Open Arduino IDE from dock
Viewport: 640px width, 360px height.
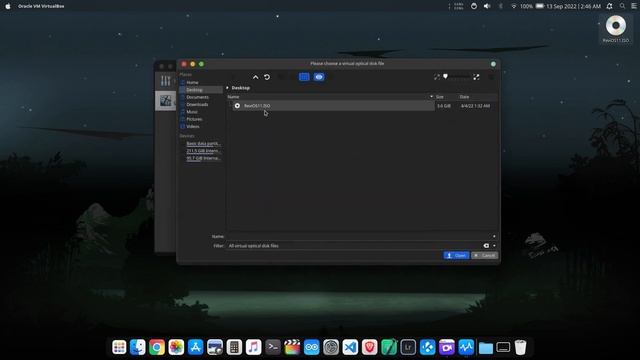311,347
